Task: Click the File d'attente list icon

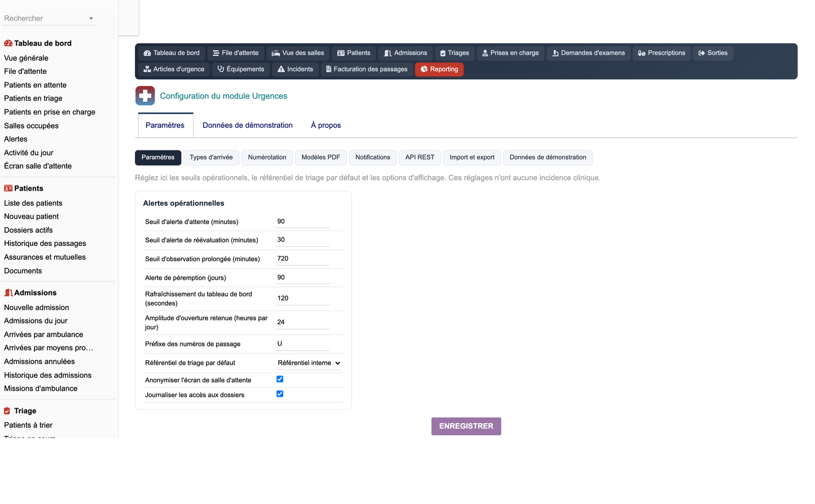Action: click(x=216, y=53)
